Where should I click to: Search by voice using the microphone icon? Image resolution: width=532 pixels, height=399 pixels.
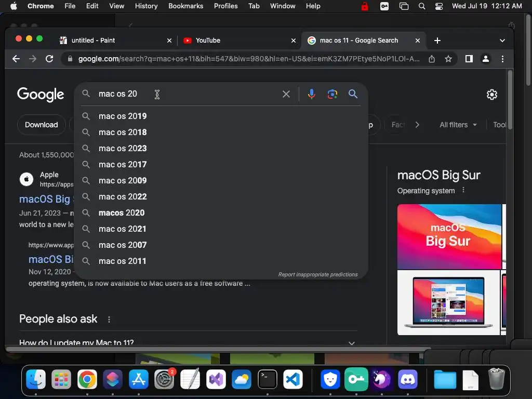pos(312,94)
